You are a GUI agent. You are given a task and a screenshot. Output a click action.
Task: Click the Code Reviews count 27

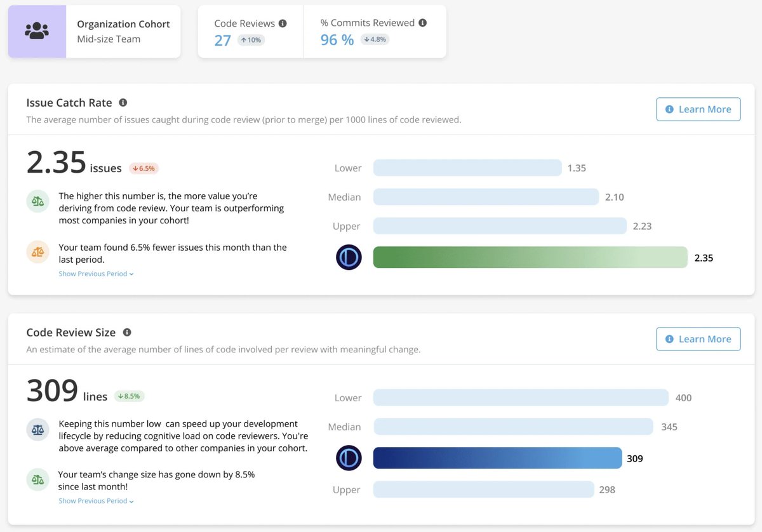[222, 41]
